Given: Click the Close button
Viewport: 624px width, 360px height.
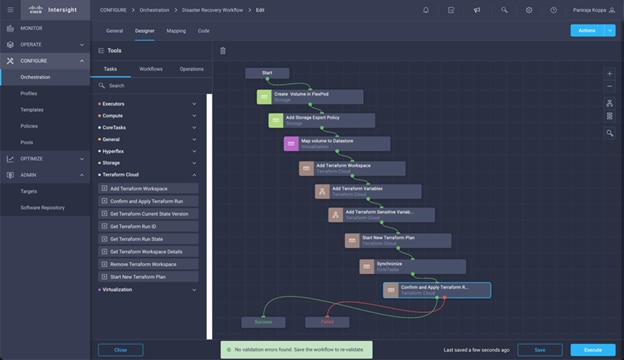Looking at the screenshot, I should click(x=121, y=350).
